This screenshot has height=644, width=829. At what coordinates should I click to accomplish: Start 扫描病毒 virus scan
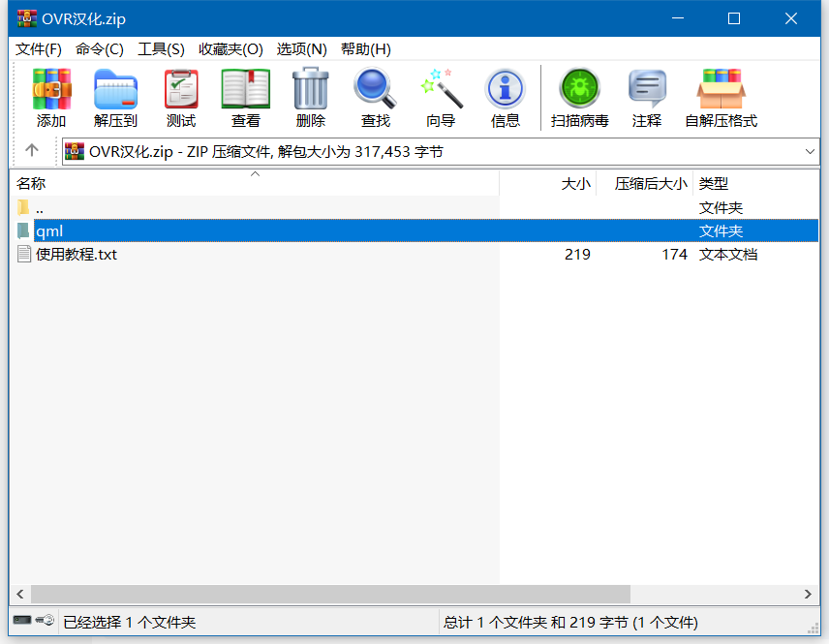pyautogui.click(x=579, y=98)
